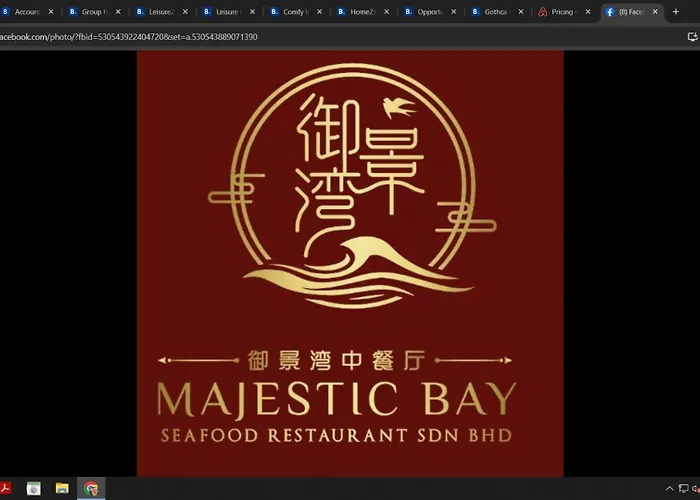Click the screen-shaped icon beside the address bar
Screen dimensions: 700x500
click(692, 37)
